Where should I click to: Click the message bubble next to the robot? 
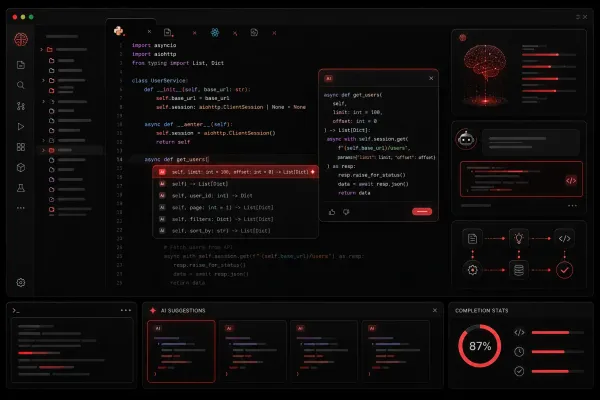pyautogui.click(x=531, y=142)
